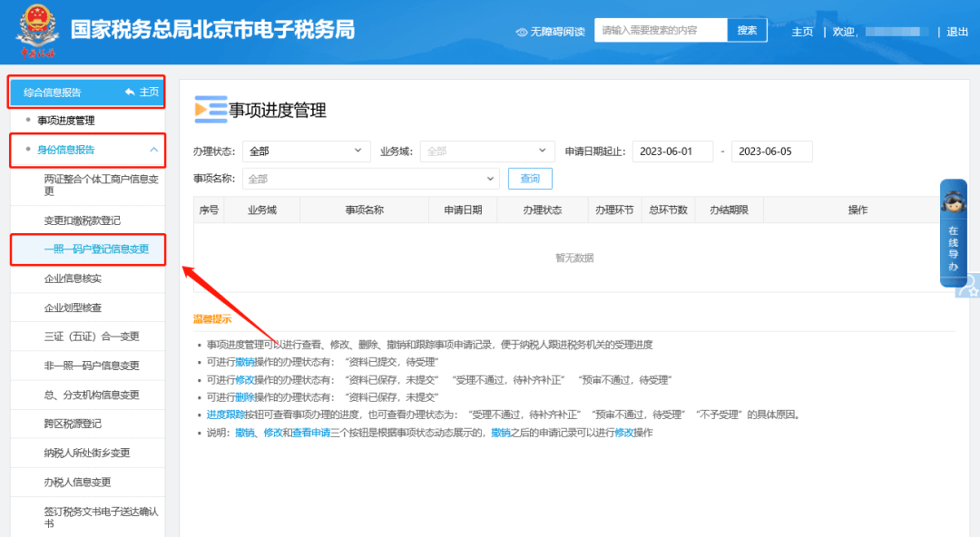Open the 事项名称 dropdown

370,178
